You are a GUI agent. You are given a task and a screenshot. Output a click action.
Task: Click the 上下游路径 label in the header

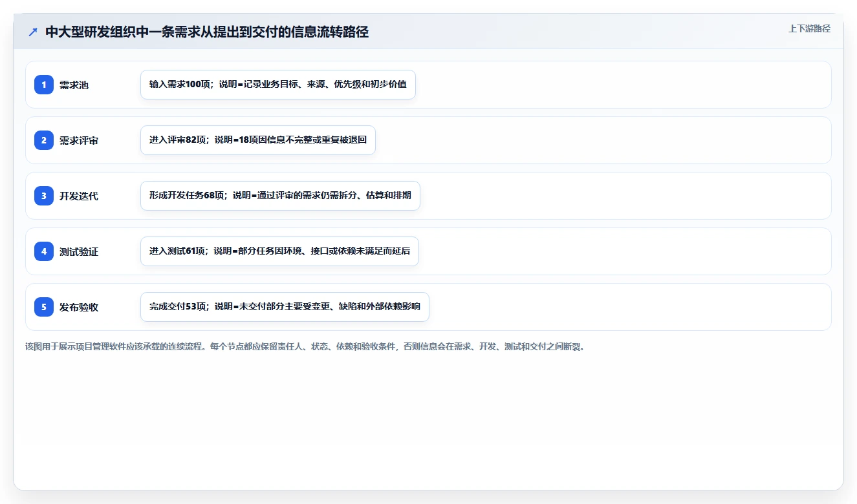pos(809,28)
